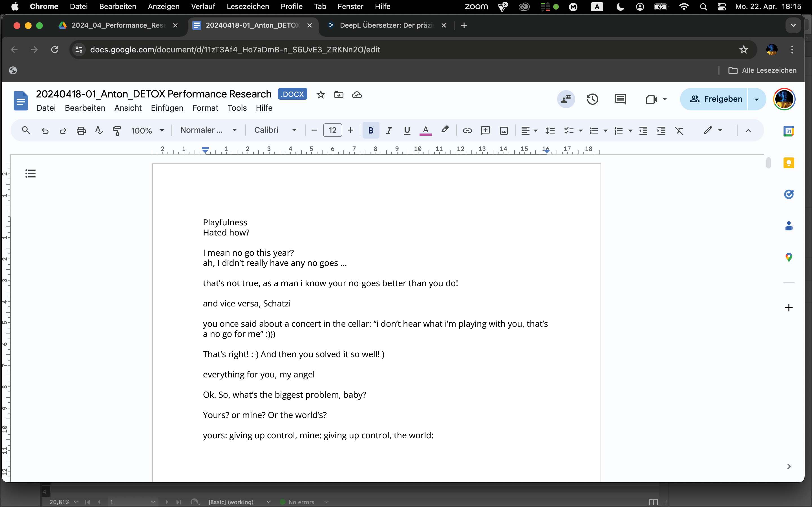Show document outline icon

coord(30,173)
